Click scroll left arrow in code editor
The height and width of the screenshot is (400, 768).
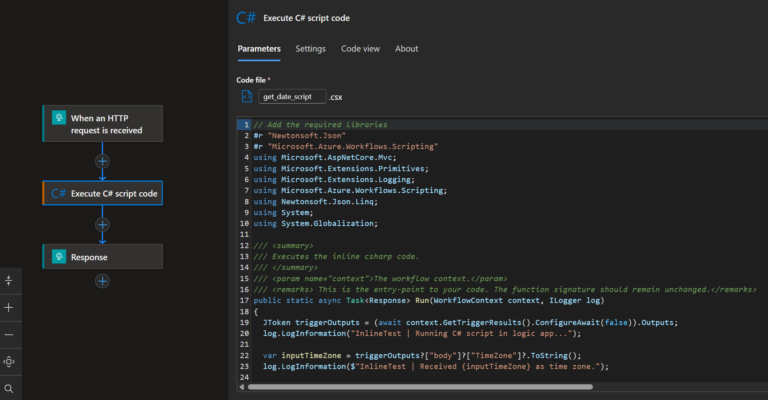(x=241, y=387)
